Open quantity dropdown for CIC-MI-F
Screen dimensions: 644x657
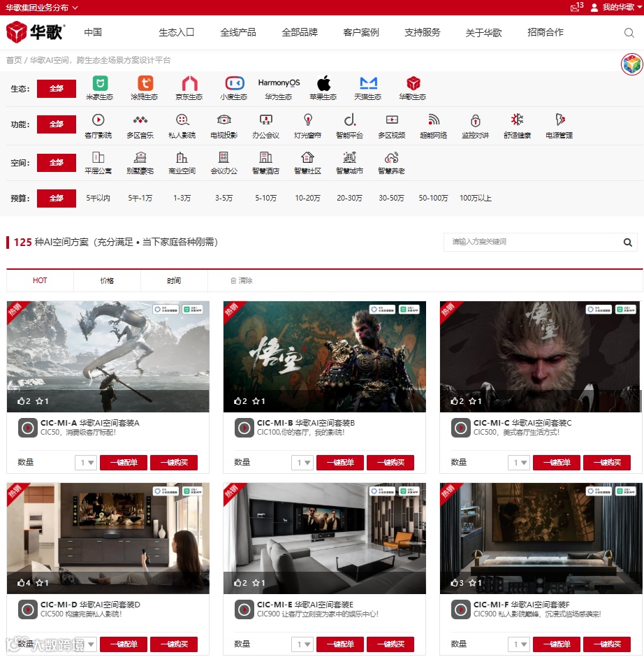click(x=519, y=644)
